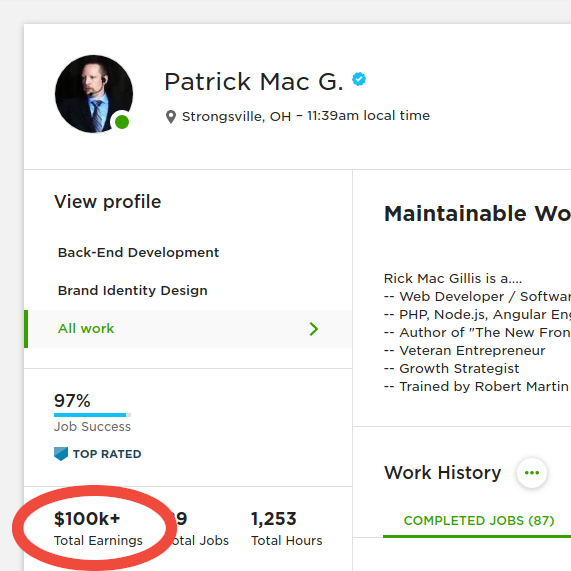Screen dimensions: 571x571
Task: Click the blue verified badge next to the name
Action: tap(359, 79)
